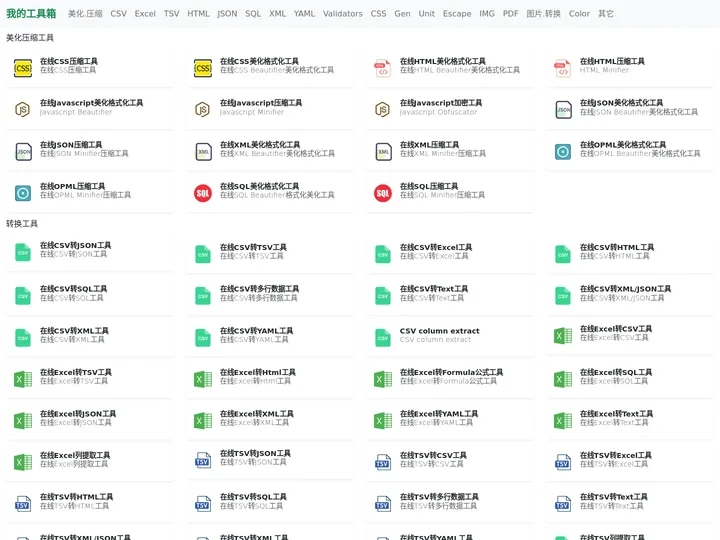This screenshot has width=720, height=540.
Task: Click the TSV icon for 在线TSV转HTML工具
Action: click(22, 504)
